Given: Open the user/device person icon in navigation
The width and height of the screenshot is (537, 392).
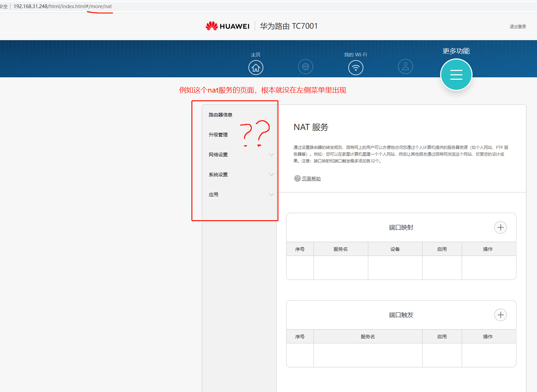Looking at the screenshot, I should pyautogui.click(x=406, y=67).
